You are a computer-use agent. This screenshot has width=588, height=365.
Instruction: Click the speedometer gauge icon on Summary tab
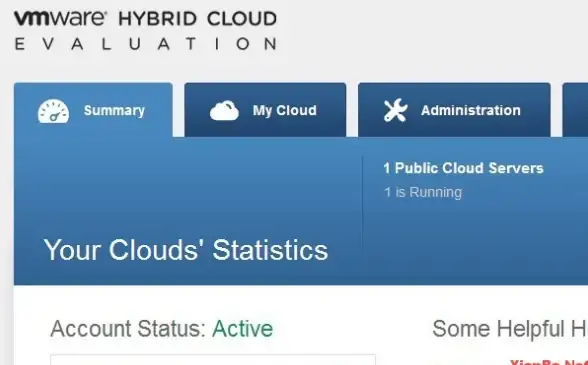54,111
